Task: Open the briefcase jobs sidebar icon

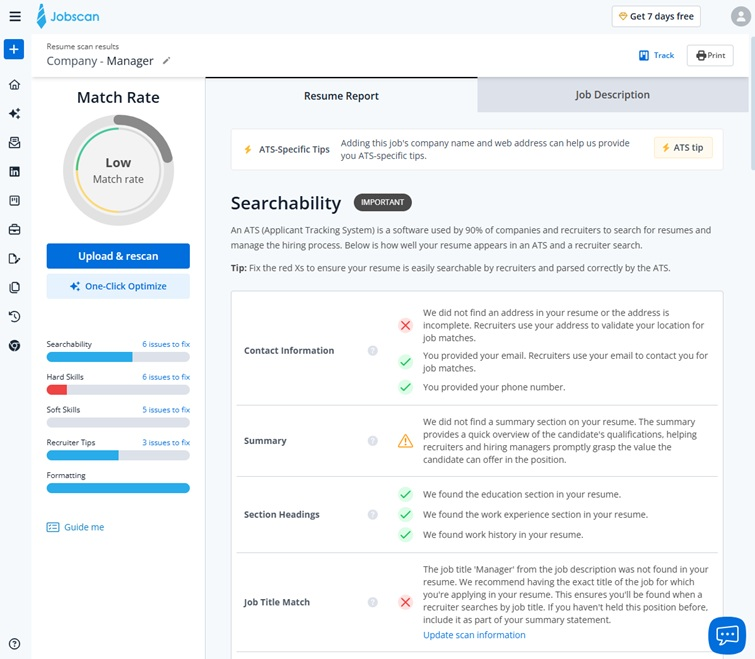Action: [x=14, y=230]
